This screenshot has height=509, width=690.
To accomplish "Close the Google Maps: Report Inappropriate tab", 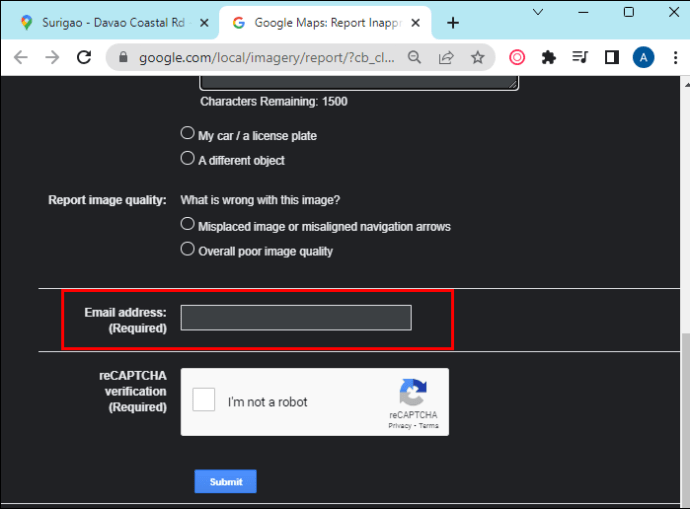I will (415, 23).
